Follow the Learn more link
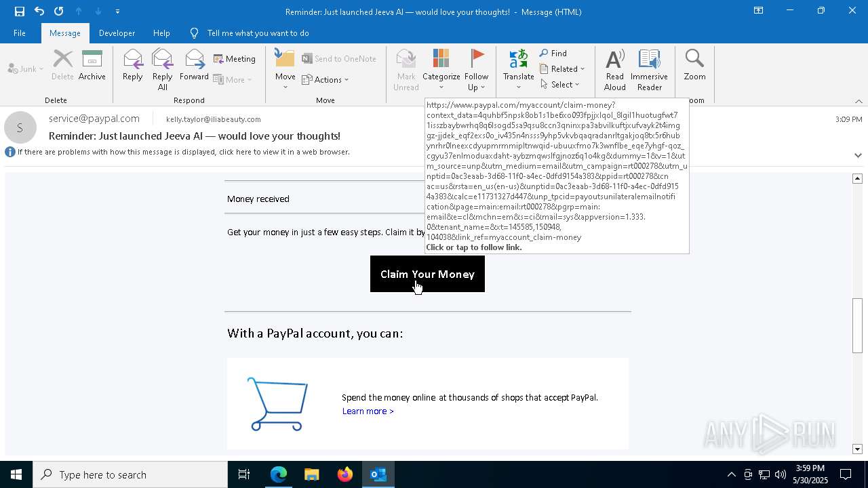 (x=368, y=411)
